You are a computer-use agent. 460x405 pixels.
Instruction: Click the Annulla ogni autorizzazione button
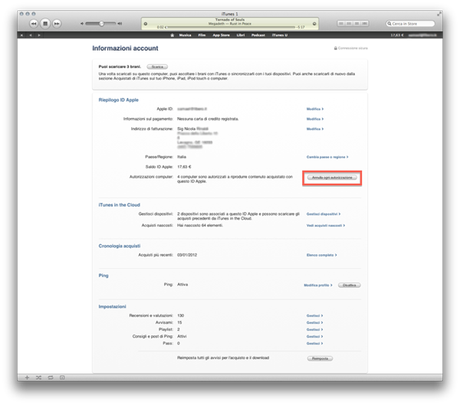coord(332,178)
